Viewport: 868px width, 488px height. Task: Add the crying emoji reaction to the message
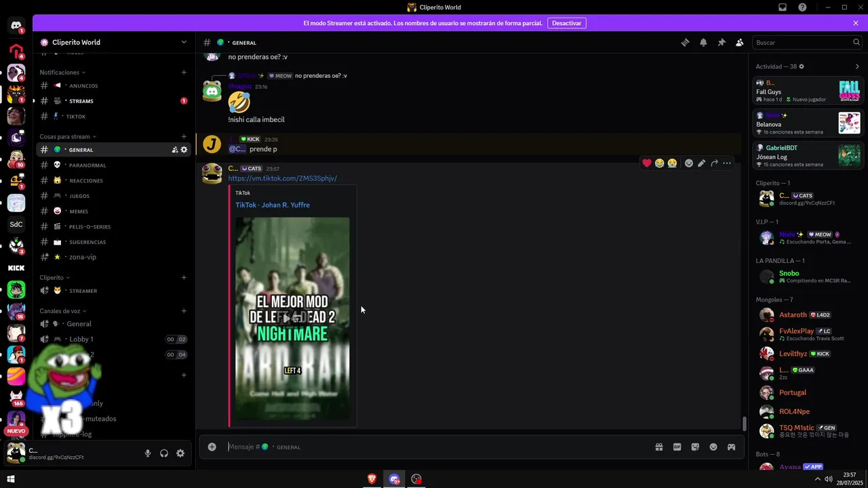(672, 163)
